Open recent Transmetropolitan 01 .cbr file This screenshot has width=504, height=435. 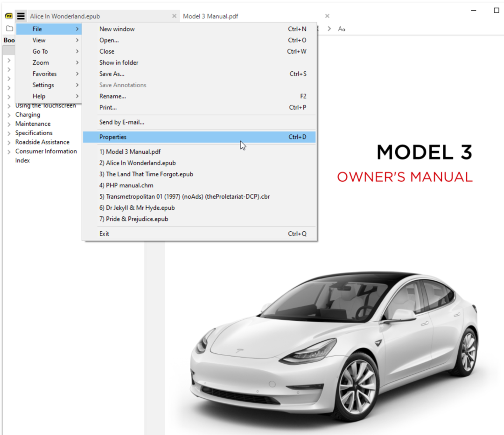[199, 197]
